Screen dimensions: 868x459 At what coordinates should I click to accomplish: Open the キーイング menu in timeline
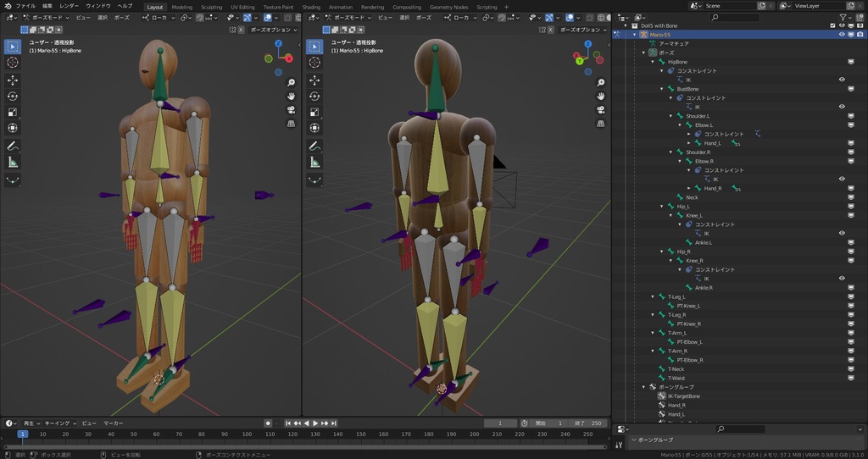[58, 423]
